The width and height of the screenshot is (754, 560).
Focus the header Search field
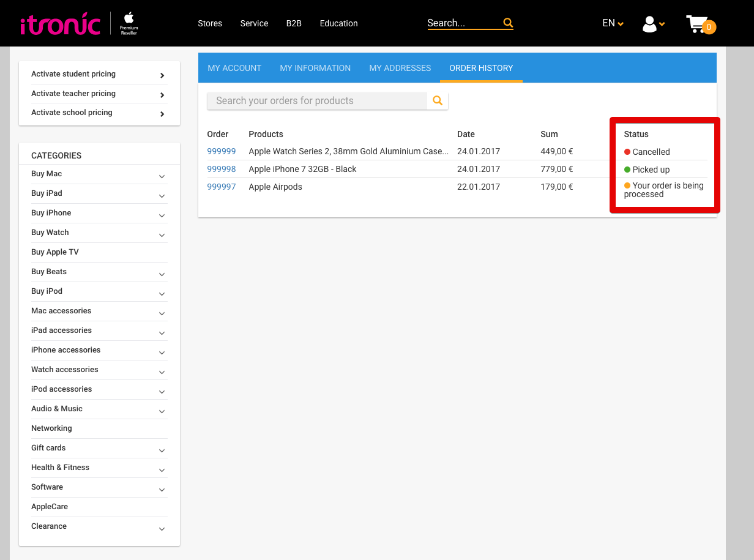point(463,23)
